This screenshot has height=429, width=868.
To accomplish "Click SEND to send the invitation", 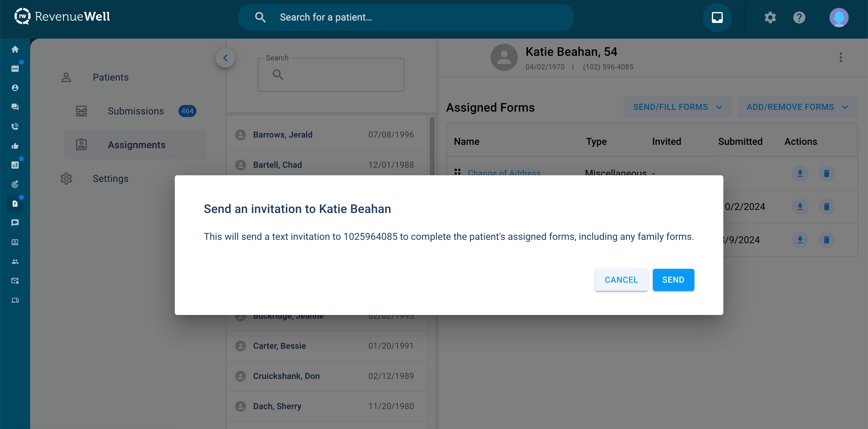I will tap(673, 280).
